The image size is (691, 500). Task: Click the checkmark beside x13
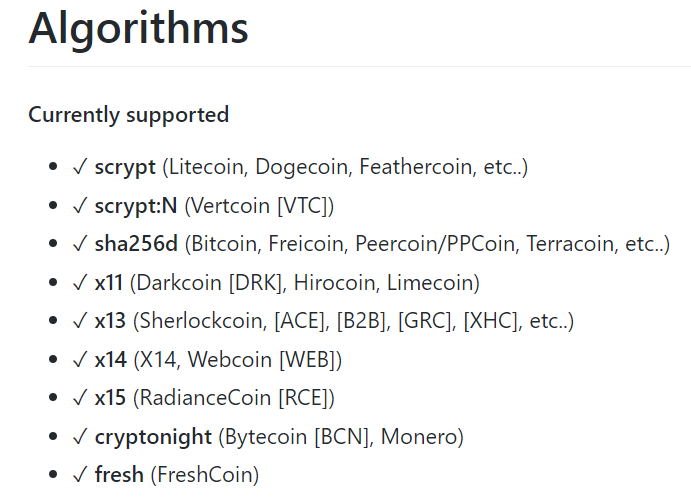coord(80,321)
